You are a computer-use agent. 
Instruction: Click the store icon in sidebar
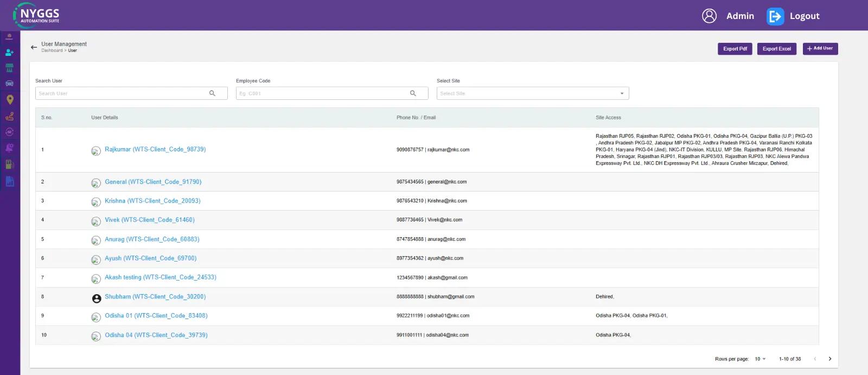pyautogui.click(x=9, y=68)
